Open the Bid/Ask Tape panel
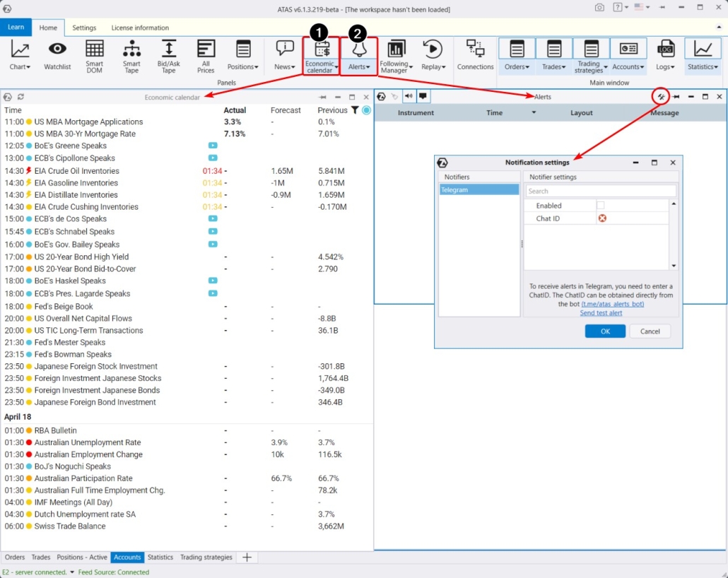 tap(168, 55)
